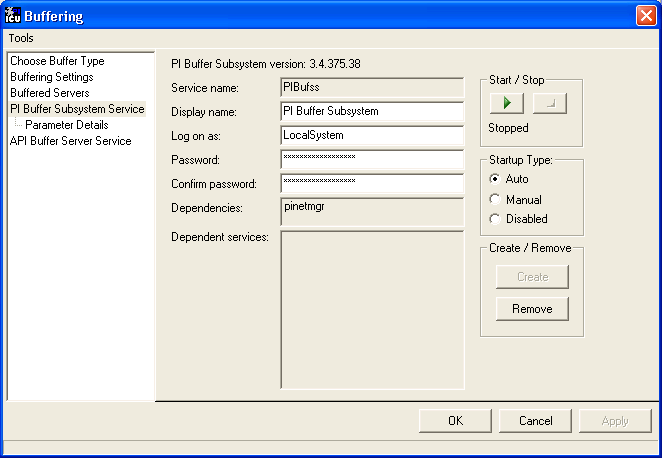Select API Buffer Server Service

71,141
